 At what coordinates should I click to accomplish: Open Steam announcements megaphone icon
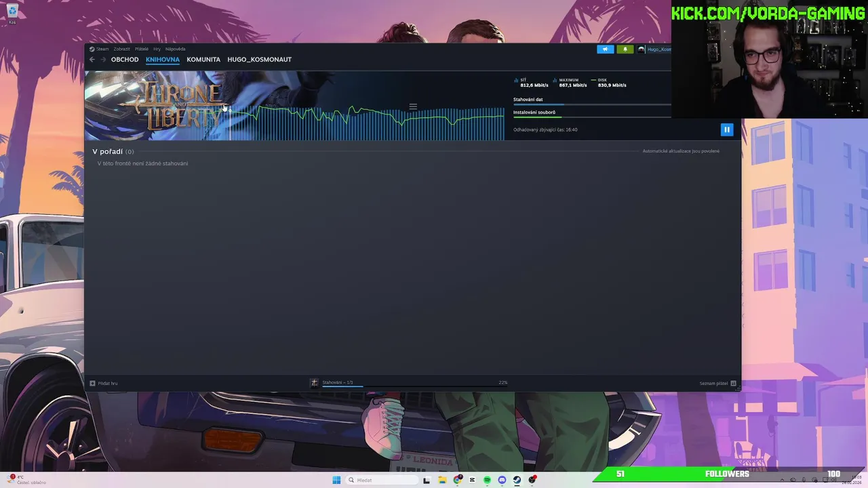pos(605,49)
